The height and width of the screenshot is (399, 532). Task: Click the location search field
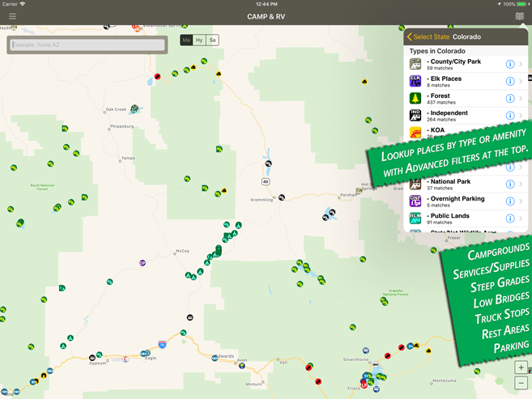pyautogui.click(x=87, y=45)
